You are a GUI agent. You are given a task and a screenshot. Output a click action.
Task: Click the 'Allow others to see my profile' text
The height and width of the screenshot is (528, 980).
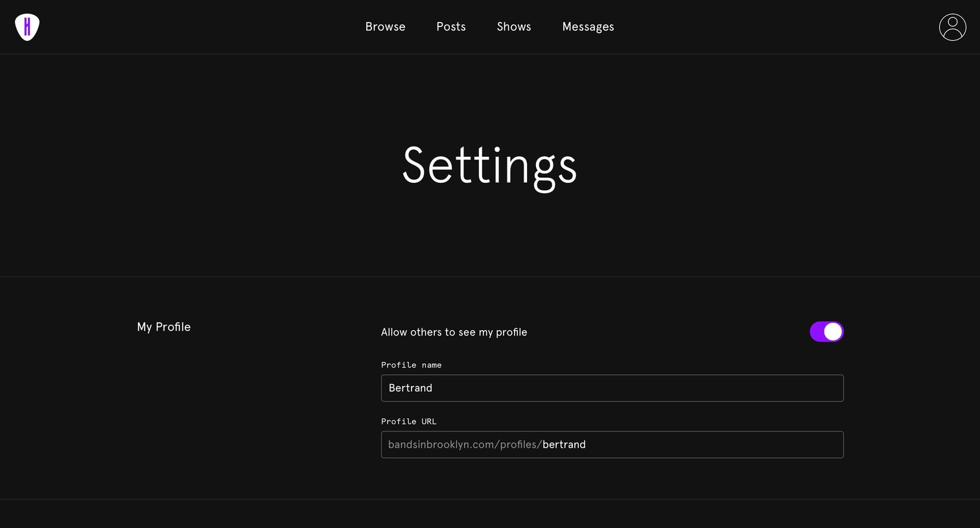454,332
